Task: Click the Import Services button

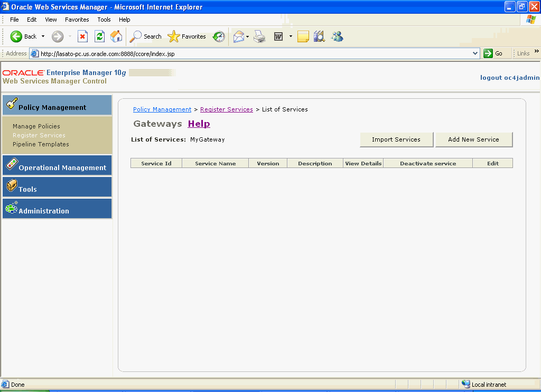Action: (x=396, y=139)
